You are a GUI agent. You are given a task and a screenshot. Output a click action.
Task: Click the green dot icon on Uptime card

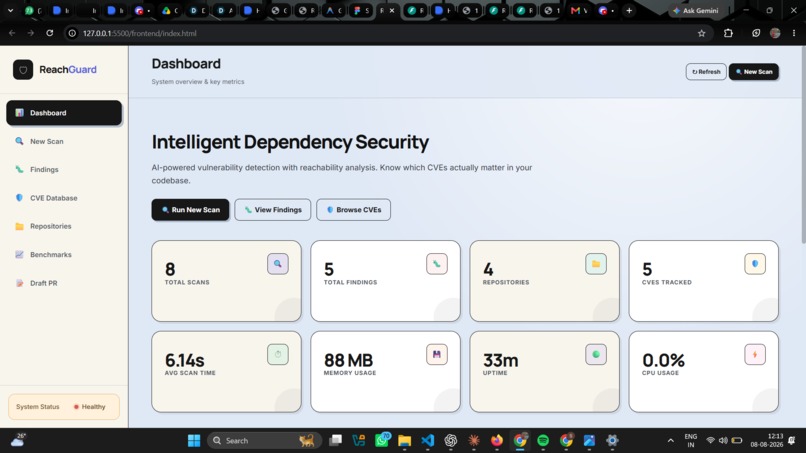pyautogui.click(x=596, y=354)
